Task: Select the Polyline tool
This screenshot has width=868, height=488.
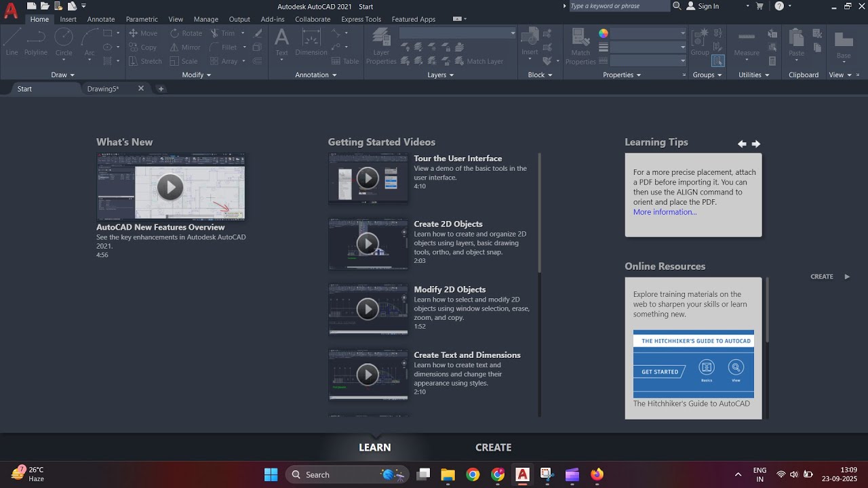Action: 36,42
